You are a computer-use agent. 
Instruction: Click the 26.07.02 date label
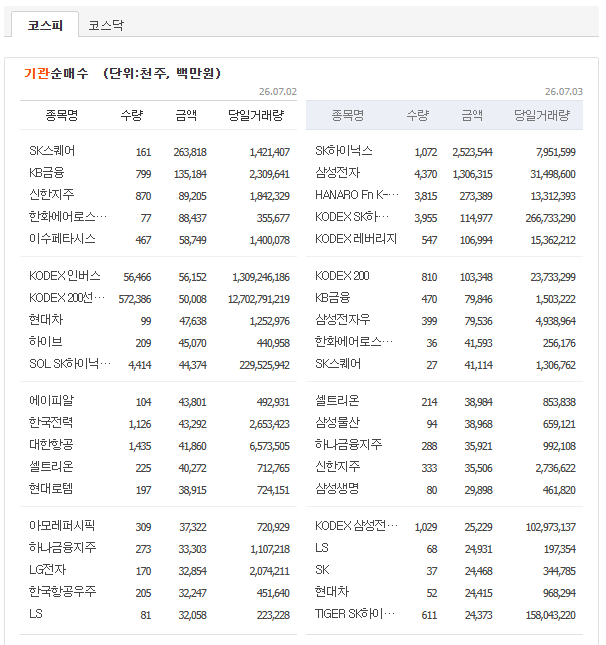[x=278, y=91]
